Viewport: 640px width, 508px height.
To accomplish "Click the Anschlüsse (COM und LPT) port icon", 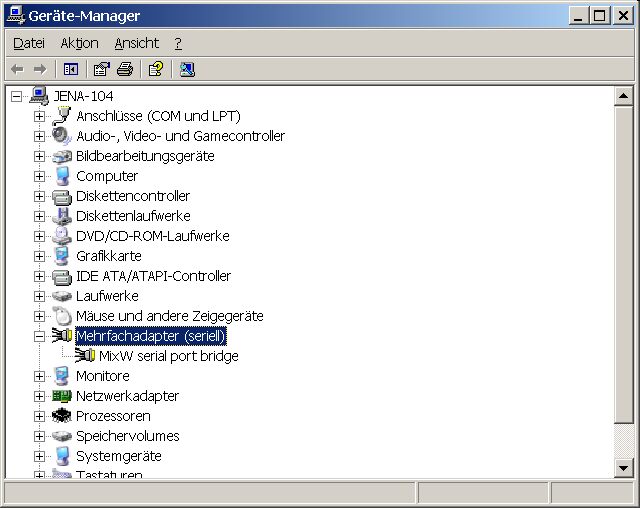I will click(x=62, y=116).
